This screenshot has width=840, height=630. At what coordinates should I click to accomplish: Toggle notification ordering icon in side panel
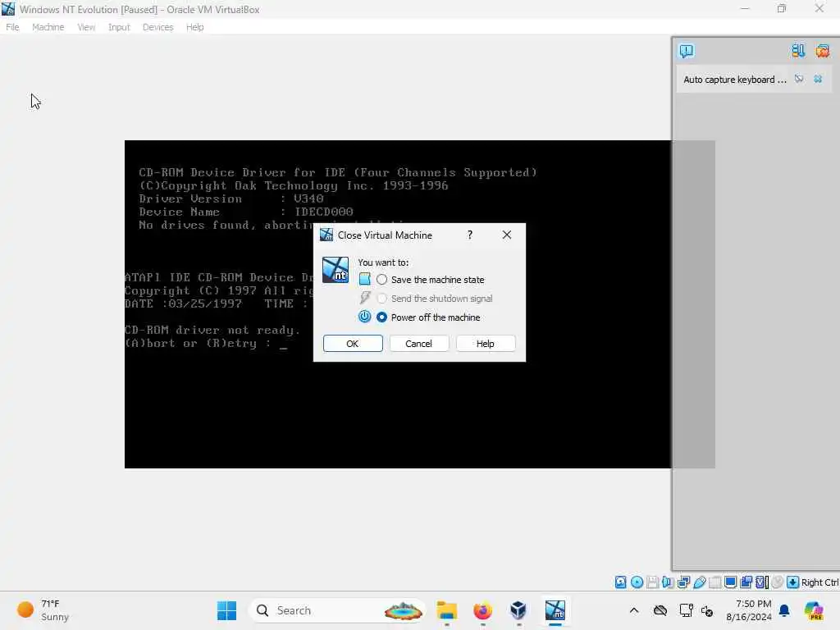coord(797,51)
